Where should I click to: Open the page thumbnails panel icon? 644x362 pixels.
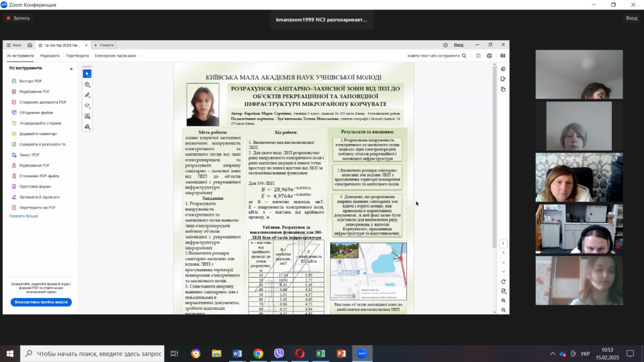pyautogui.click(x=503, y=89)
